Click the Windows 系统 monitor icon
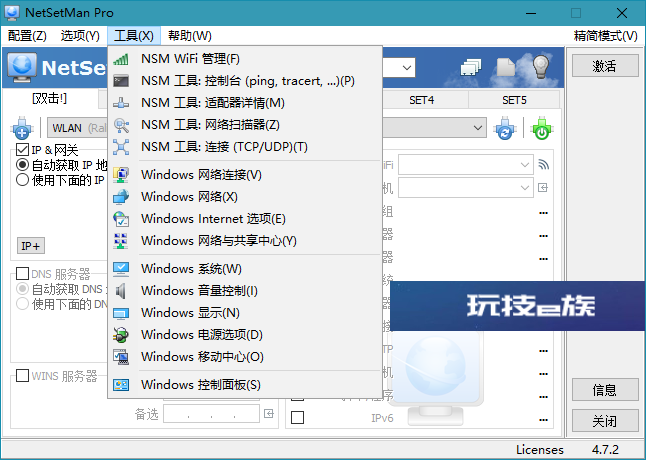The width and height of the screenshot is (646, 460). pos(121,269)
